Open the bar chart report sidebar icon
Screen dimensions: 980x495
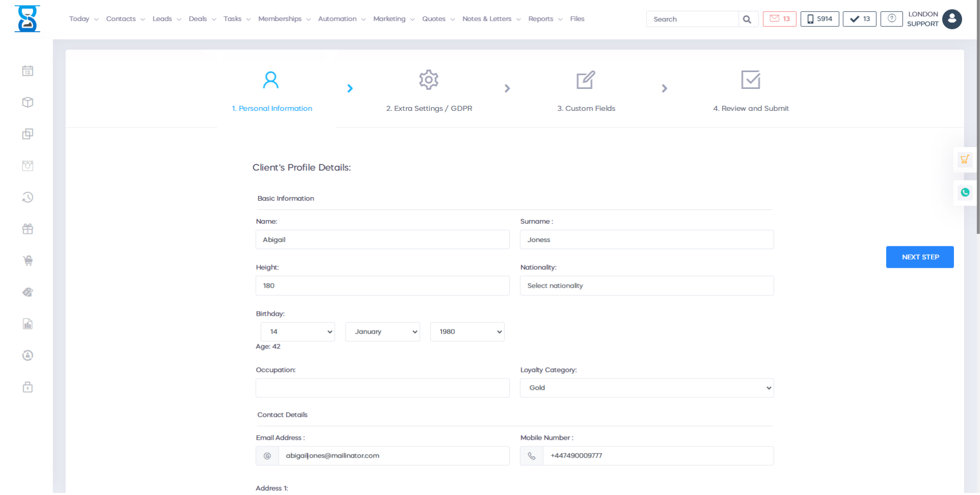[28, 324]
